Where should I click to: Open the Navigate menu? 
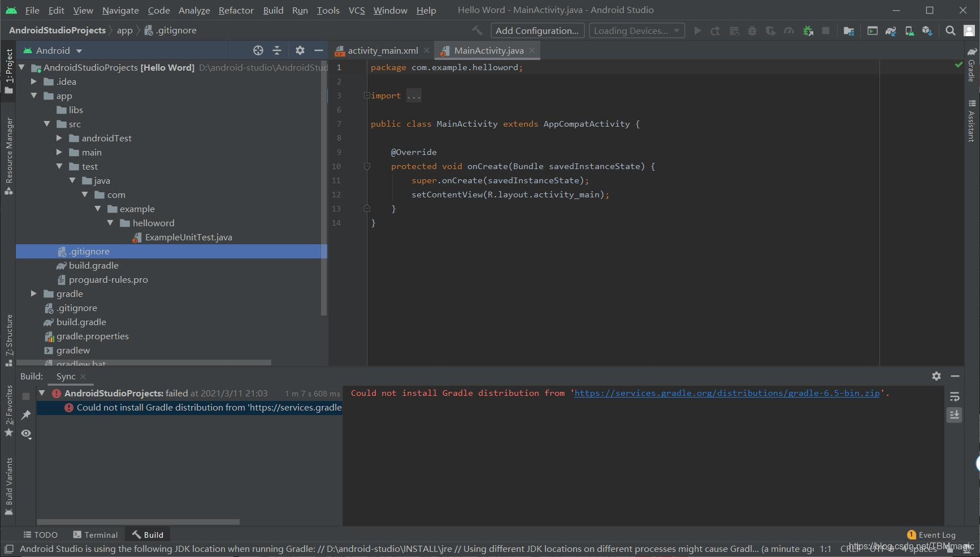pos(120,10)
